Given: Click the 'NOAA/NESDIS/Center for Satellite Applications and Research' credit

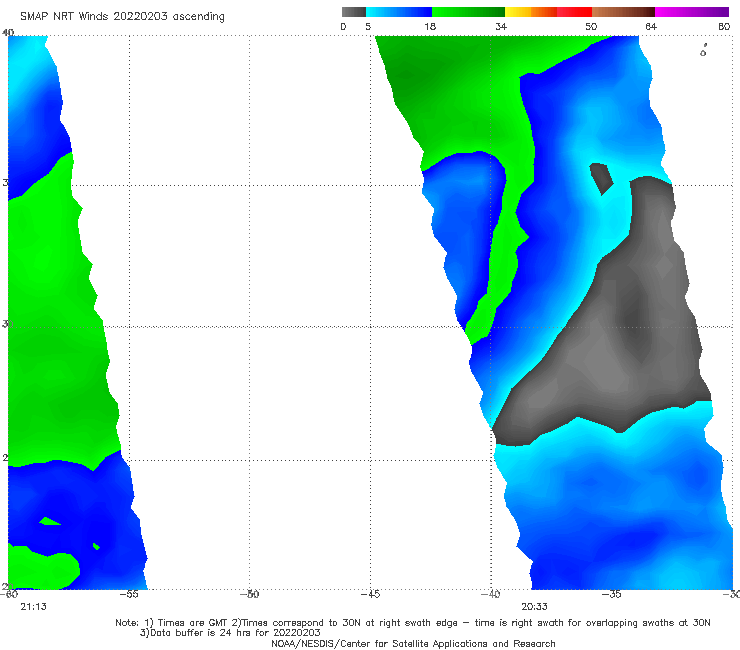Looking at the screenshot, I should (413, 644).
